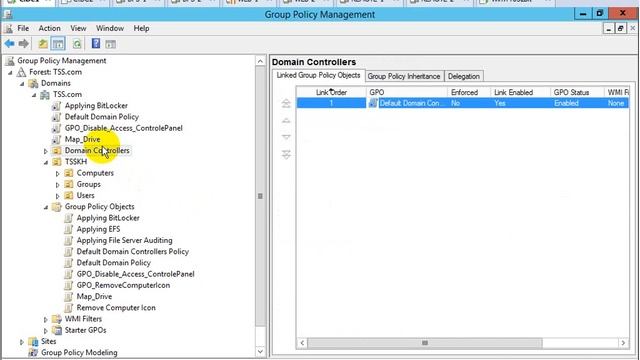Sort by the Link Enabled column header

(520, 93)
